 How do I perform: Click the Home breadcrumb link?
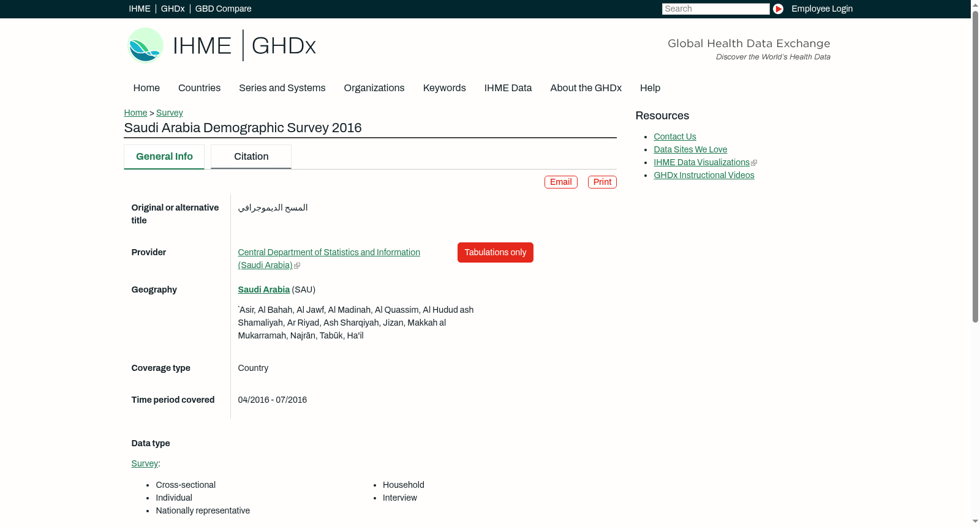pos(135,113)
